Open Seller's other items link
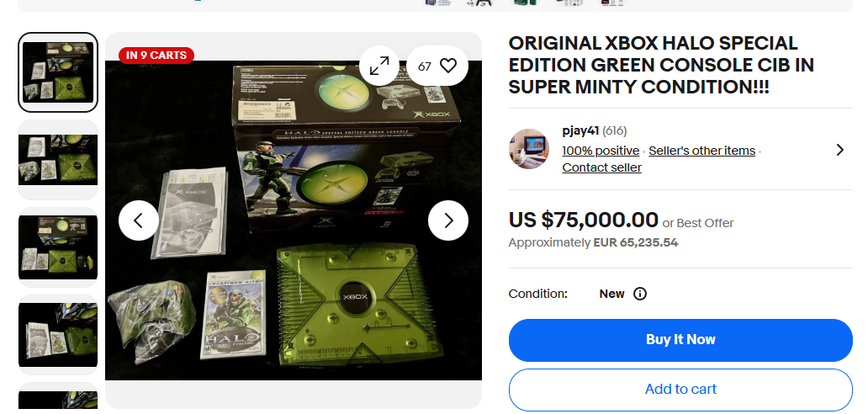This screenshot has width=868, height=414. click(701, 151)
